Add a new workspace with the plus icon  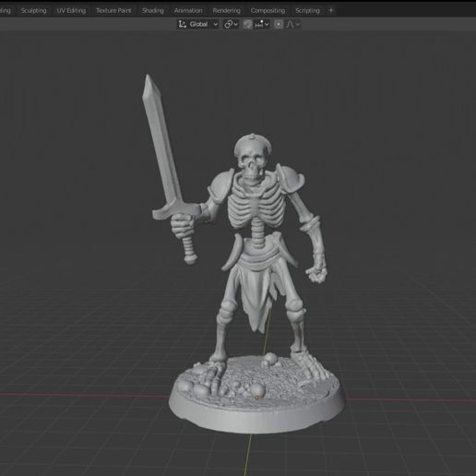[x=331, y=10]
